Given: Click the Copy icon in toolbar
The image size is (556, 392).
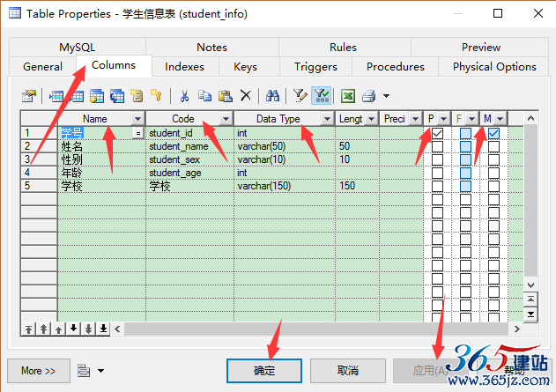Looking at the screenshot, I should pyautogui.click(x=204, y=96).
